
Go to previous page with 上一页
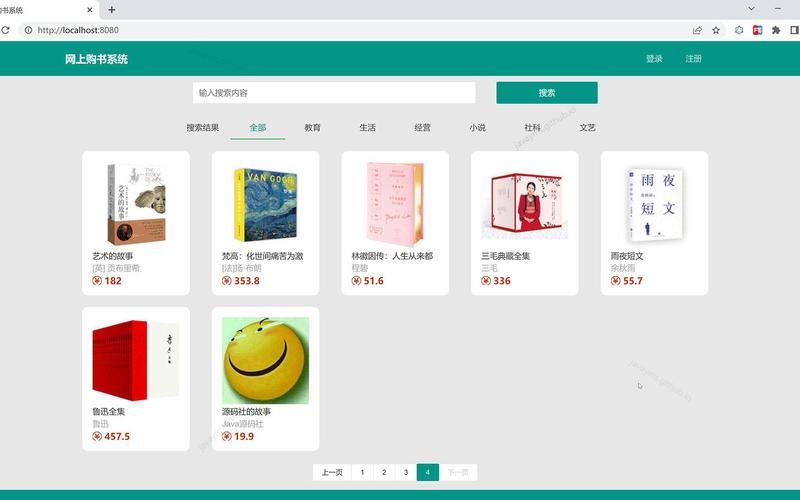332,472
